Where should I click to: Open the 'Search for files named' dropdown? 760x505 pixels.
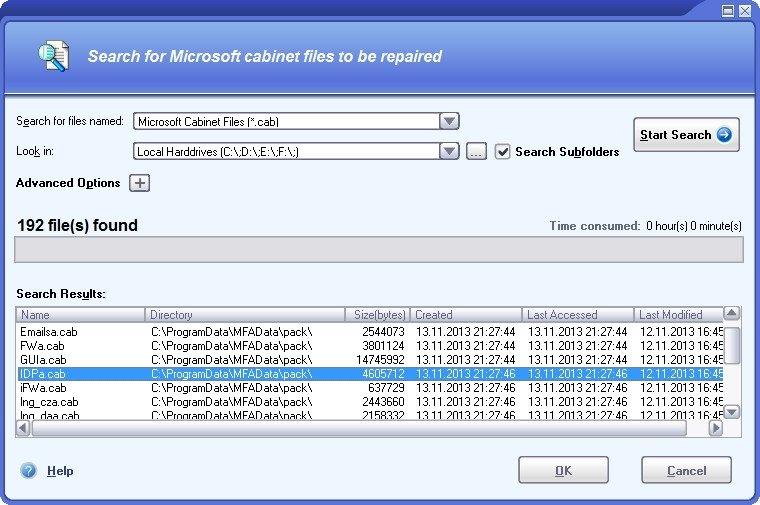[x=449, y=121]
